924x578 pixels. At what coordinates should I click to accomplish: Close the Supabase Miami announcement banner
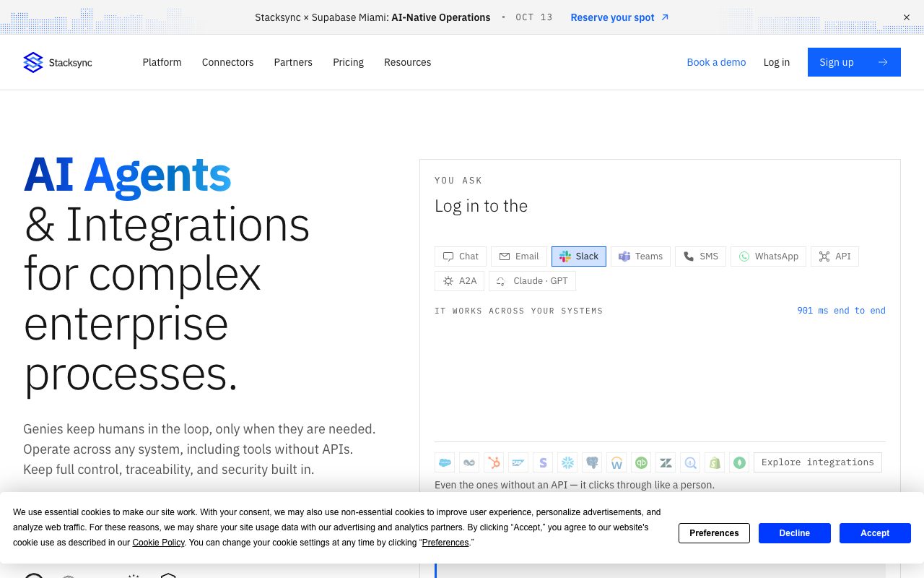coord(907,17)
